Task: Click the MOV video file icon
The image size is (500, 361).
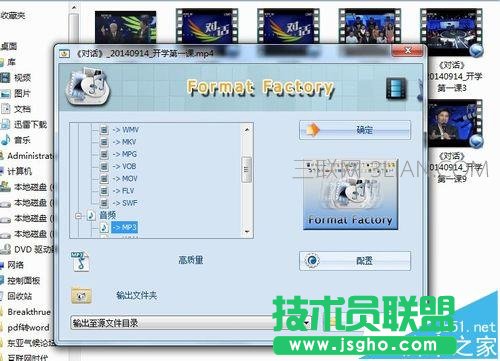Action: point(104,179)
